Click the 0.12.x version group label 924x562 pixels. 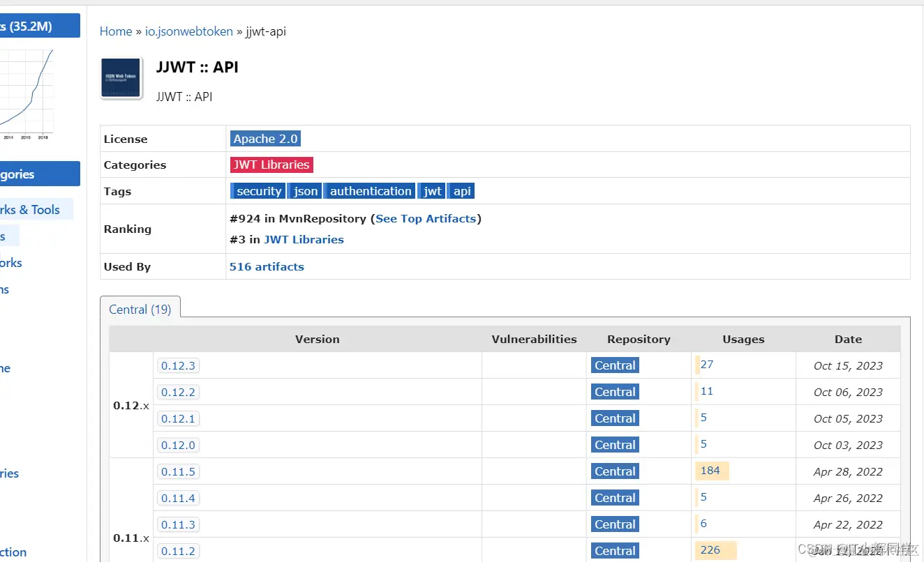[131, 405]
